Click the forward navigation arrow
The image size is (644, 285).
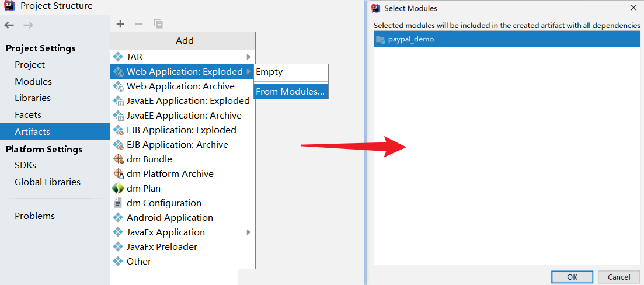(x=28, y=25)
